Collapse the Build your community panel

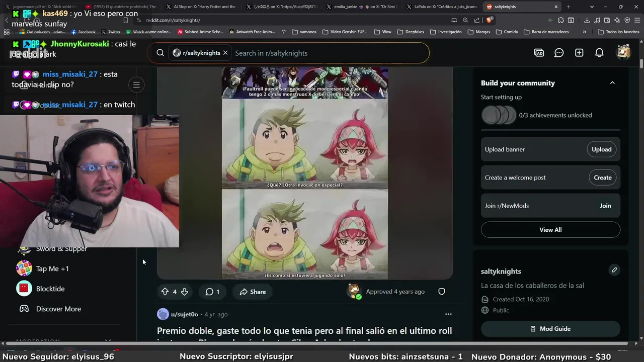[x=612, y=83]
